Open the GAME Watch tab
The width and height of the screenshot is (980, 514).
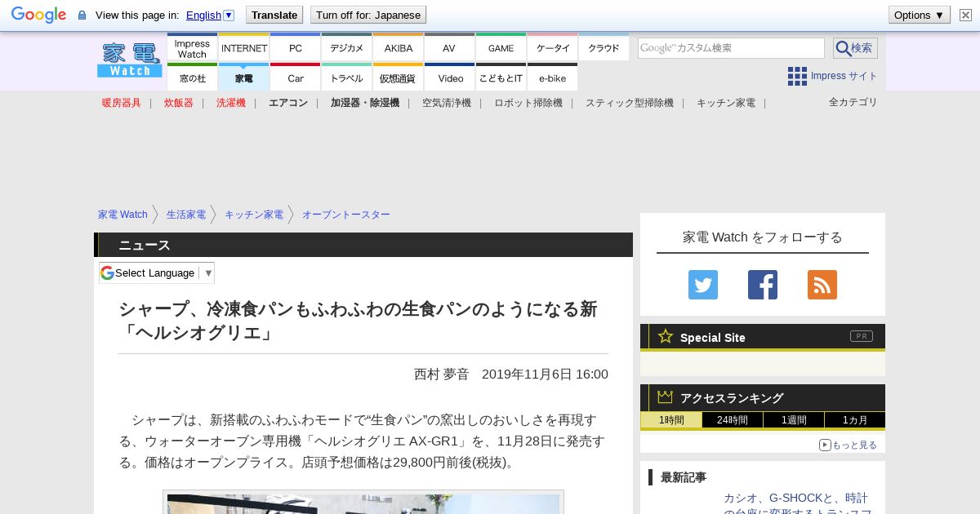point(501,48)
